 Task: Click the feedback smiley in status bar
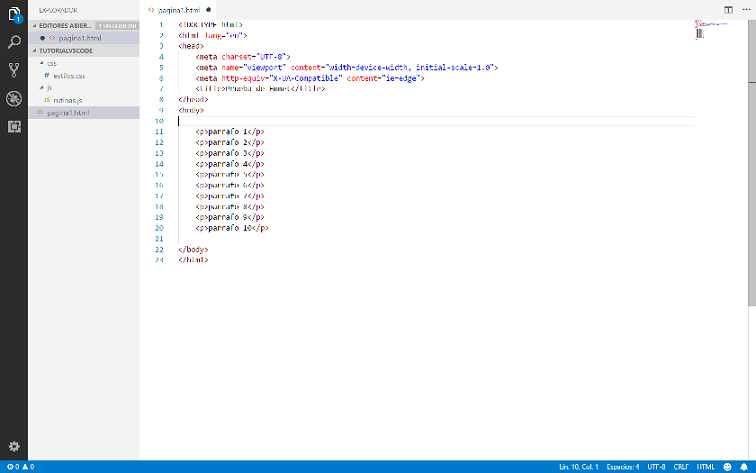(x=728, y=467)
